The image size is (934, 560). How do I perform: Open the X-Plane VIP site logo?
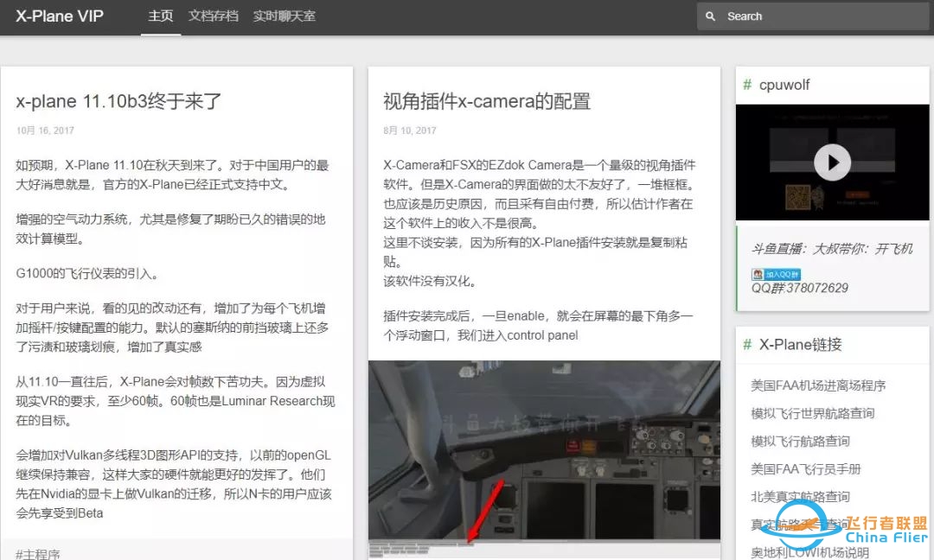60,16
